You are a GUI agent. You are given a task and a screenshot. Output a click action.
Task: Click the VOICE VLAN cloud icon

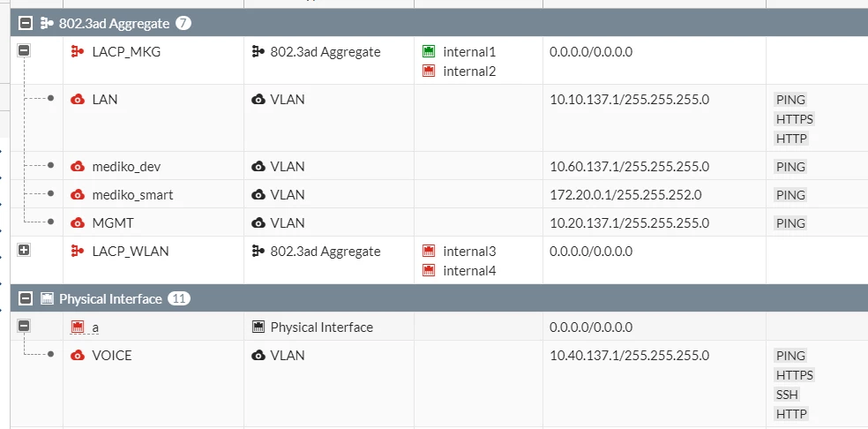78,355
